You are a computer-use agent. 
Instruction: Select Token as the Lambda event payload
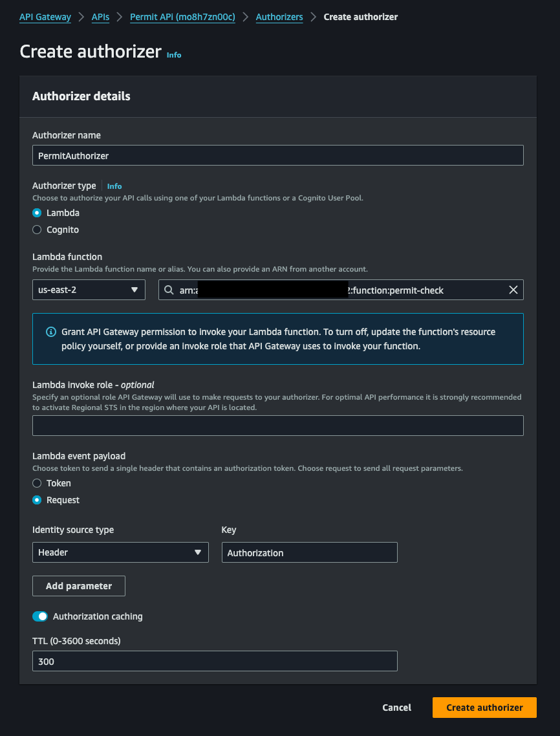pos(37,483)
